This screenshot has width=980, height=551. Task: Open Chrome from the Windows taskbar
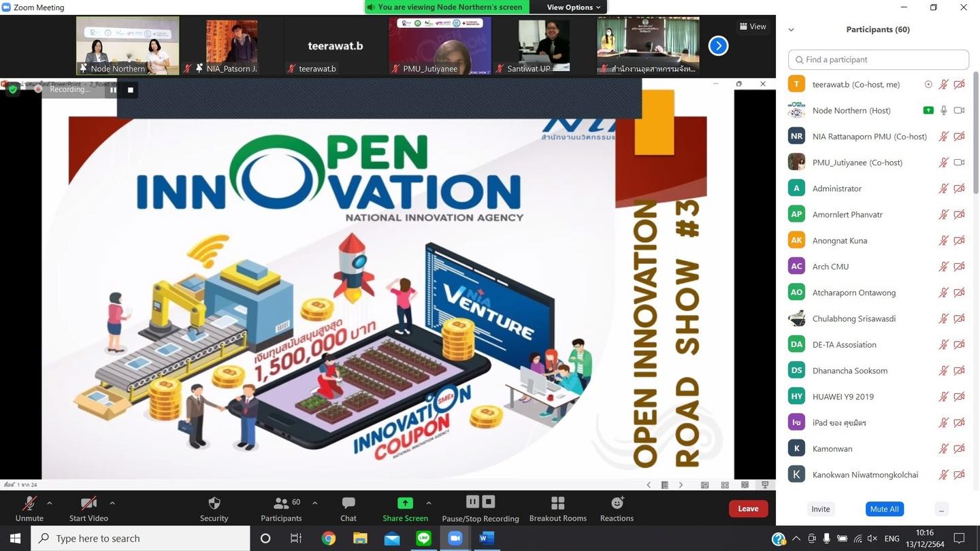[x=329, y=538]
